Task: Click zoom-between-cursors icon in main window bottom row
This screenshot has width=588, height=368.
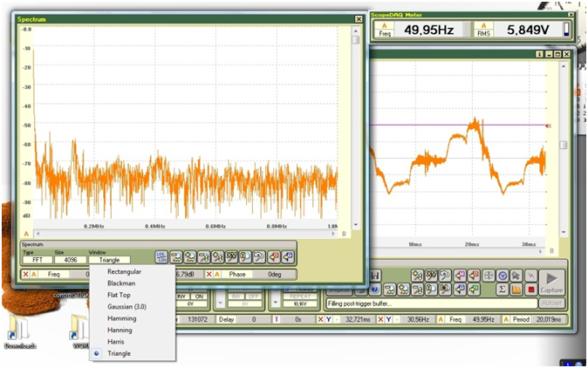Action: pyautogui.click(x=445, y=290)
